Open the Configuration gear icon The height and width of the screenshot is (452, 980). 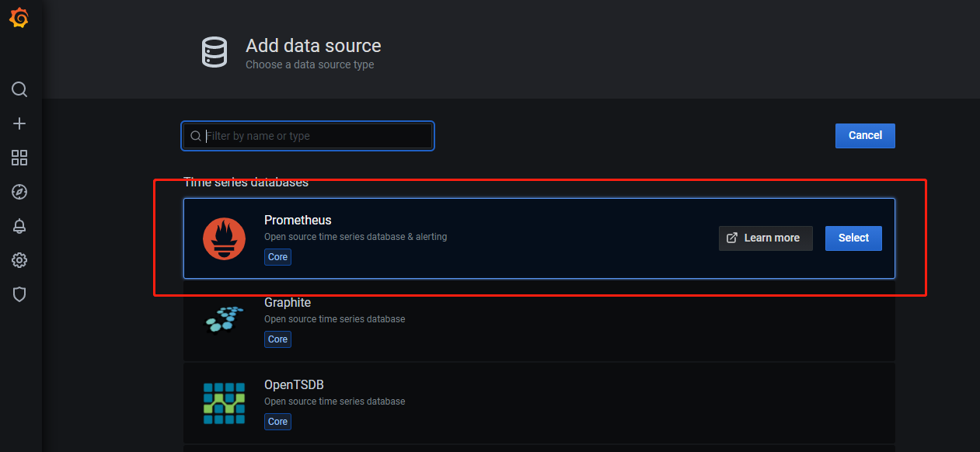19,260
